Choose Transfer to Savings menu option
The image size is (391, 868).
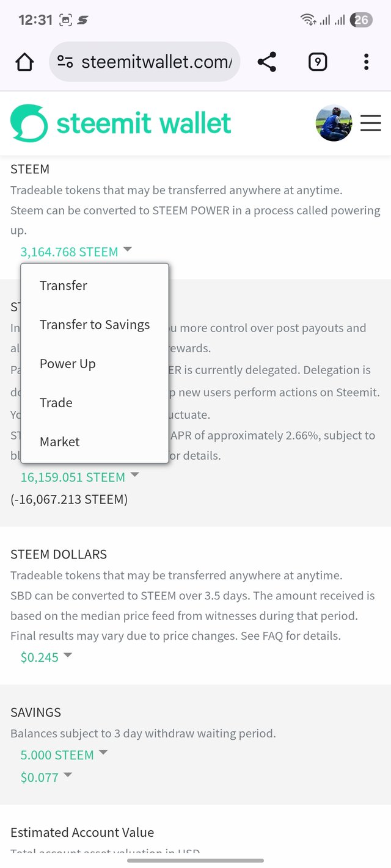[95, 325]
